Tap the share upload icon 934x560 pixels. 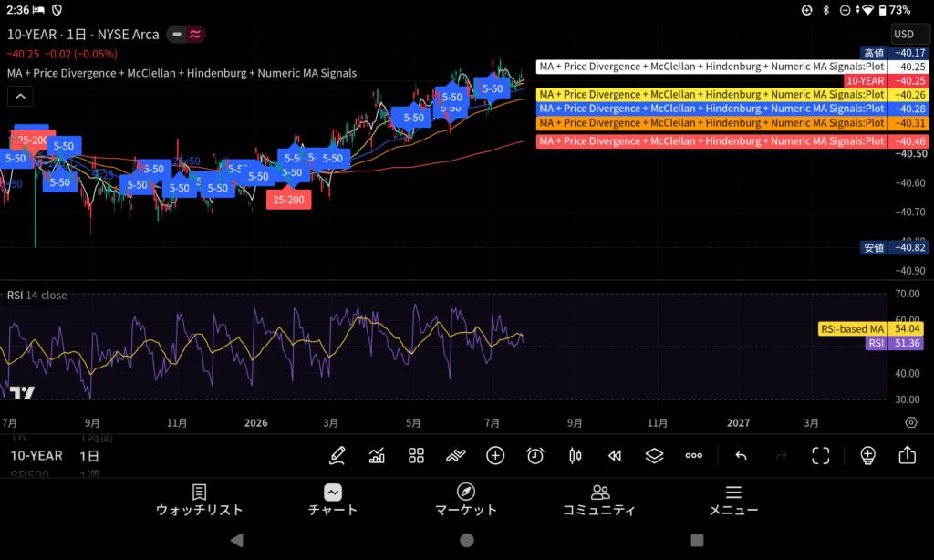coord(908,455)
